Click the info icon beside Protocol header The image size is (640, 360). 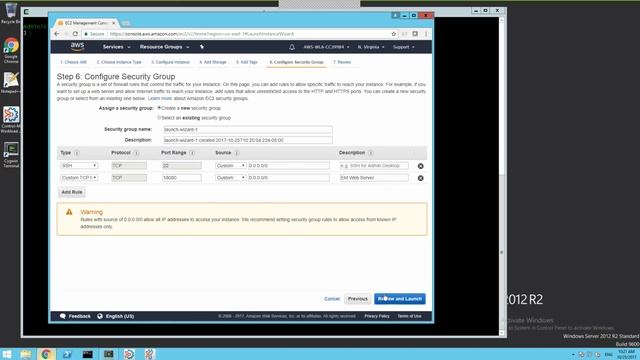(136, 153)
